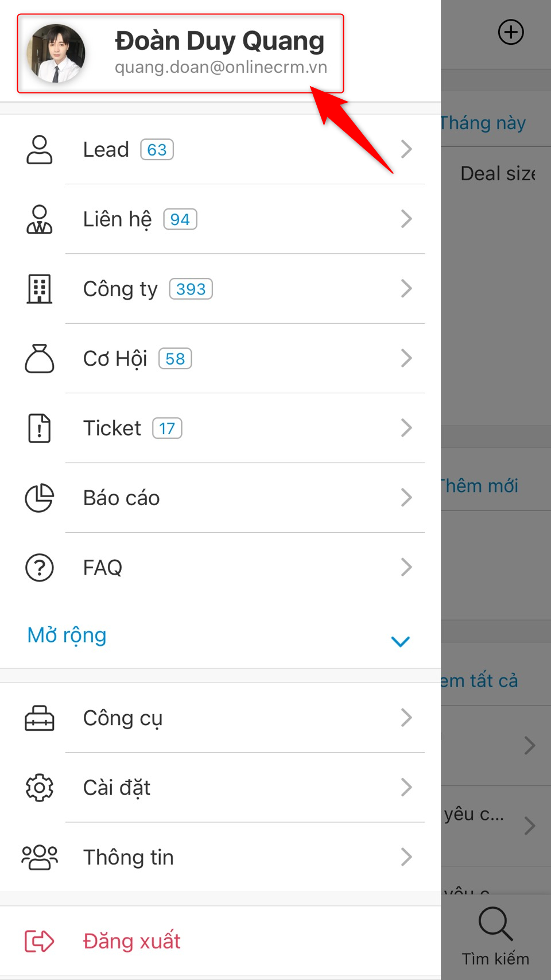Image resolution: width=551 pixels, height=980 pixels.
Task: Open the Ticket row chevron arrow
Action: [x=406, y=428]
